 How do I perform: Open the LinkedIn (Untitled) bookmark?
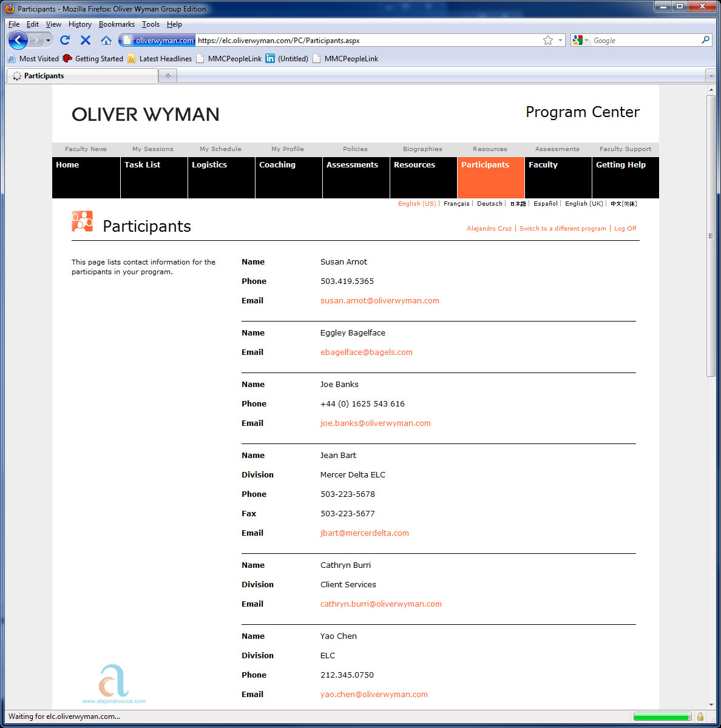click(287, 59)
